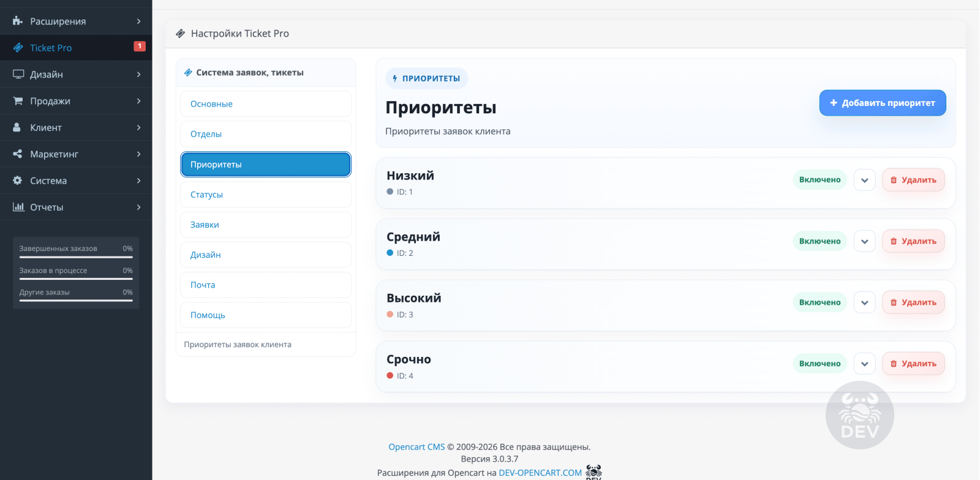Expand Отчеты submenu arrow
980x480 pixels.
click(139, 207)
